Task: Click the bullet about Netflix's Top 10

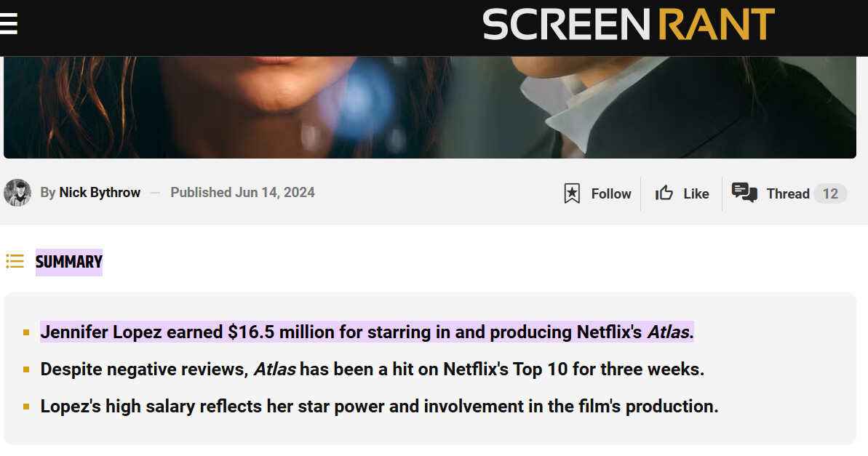Action: point(372,369)
